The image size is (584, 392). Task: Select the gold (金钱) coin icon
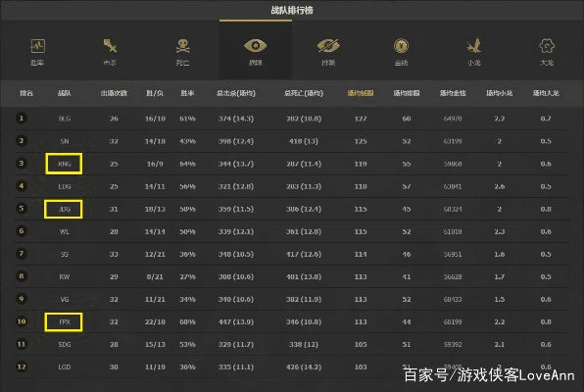[x=401, y=46]
